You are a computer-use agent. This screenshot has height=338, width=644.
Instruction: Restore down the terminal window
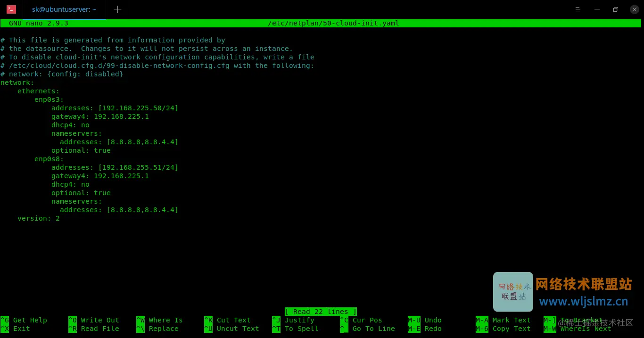(616, 9)
